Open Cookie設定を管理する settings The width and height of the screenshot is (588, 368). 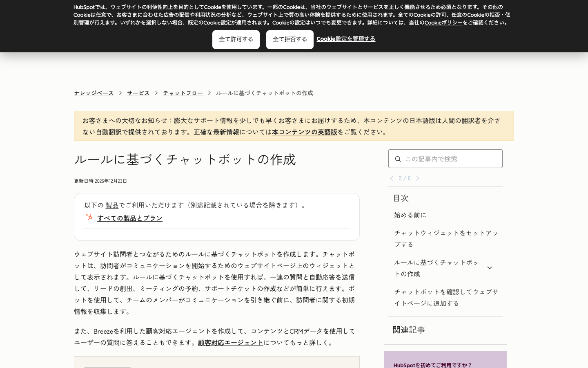[x=346, y=39]
